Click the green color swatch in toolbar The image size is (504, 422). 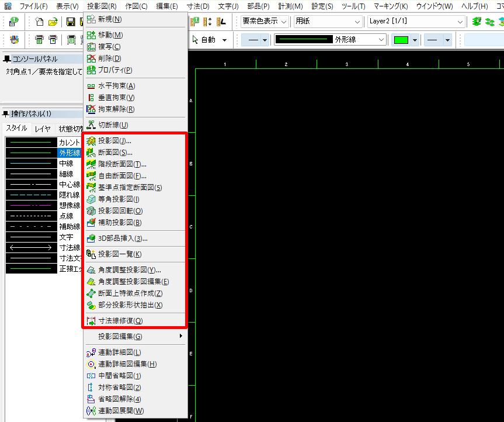401,40
